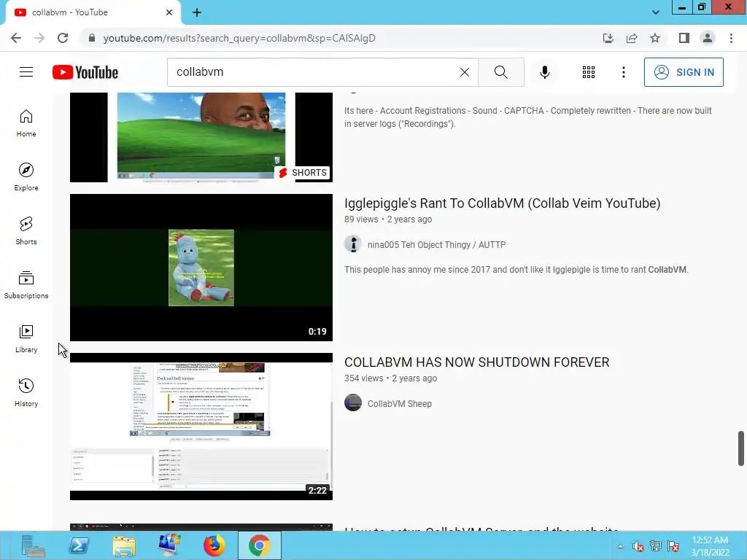This screenshot has height=560, width=747.
Task: Click the SIGN IN button
Action: (x=684, y=72)
